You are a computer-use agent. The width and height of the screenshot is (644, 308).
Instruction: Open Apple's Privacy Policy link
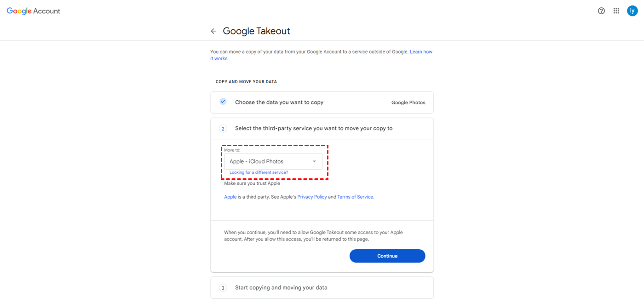point(312,197)
